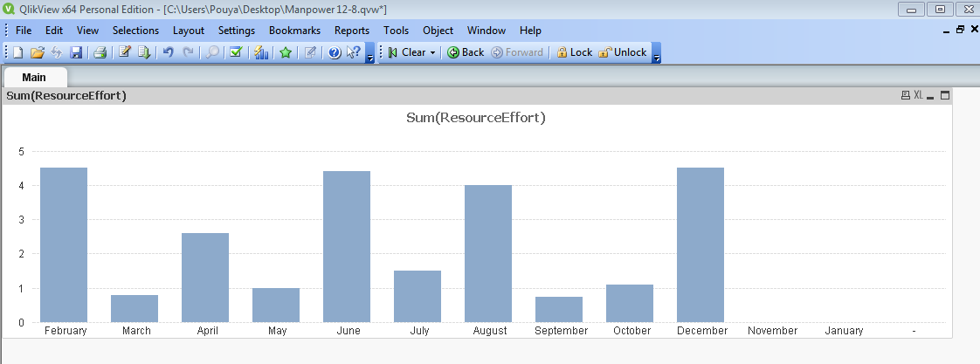Select the December bar in chart
This screenshot has height=364, width=980.
700,244
